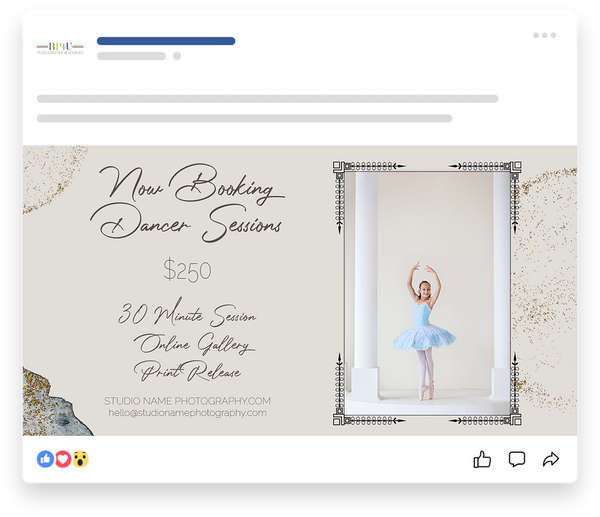This screenshot has height=517, width=600.
Task: Click the first grey post caption line
Action: (x=267, y=99)
